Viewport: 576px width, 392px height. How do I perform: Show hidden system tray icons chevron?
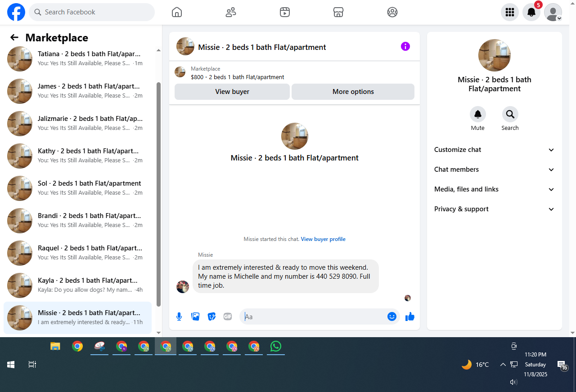[x=503, y=365]
